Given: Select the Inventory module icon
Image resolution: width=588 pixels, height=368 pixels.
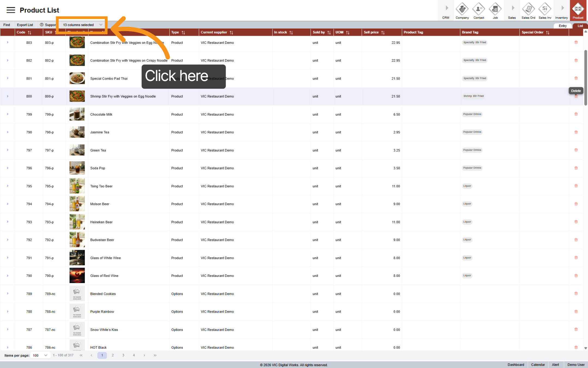Looking at the screenshot, I should point(561,10).
